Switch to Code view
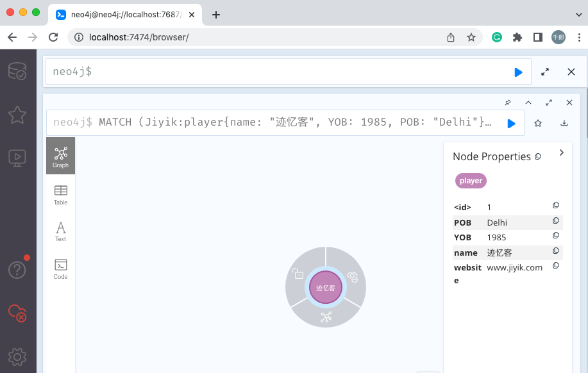 [60, 269]
